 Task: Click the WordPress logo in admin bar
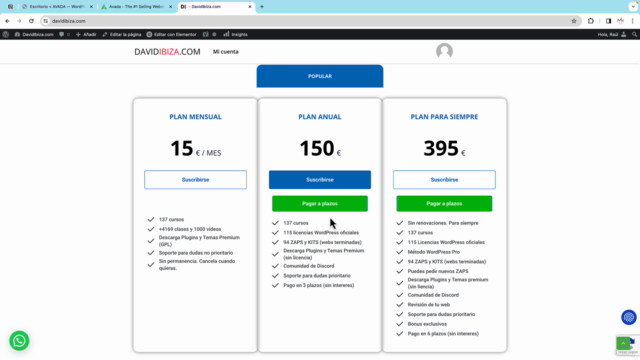6,34
